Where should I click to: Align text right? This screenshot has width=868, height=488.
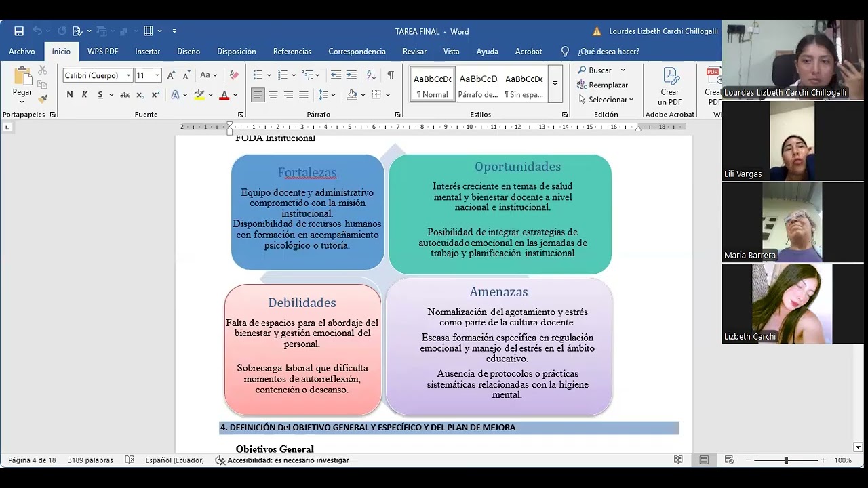pos(288,95)
